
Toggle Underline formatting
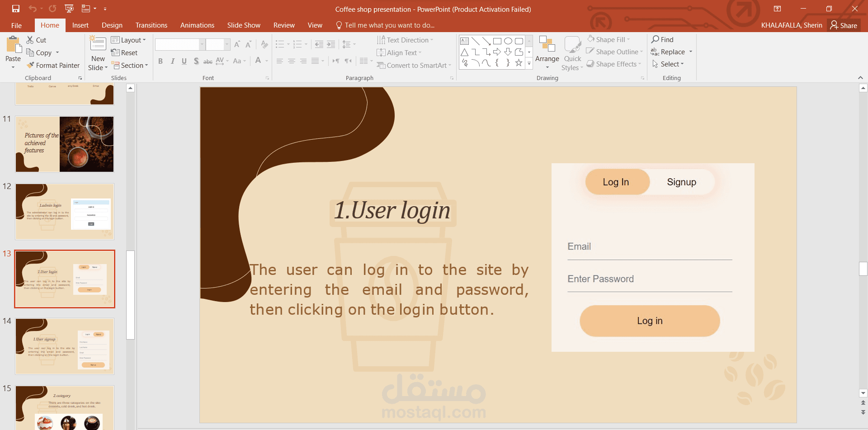(184, 61)
